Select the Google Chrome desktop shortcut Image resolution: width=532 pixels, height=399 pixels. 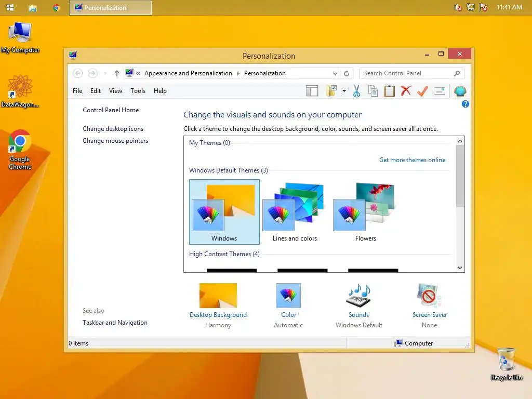20,149
